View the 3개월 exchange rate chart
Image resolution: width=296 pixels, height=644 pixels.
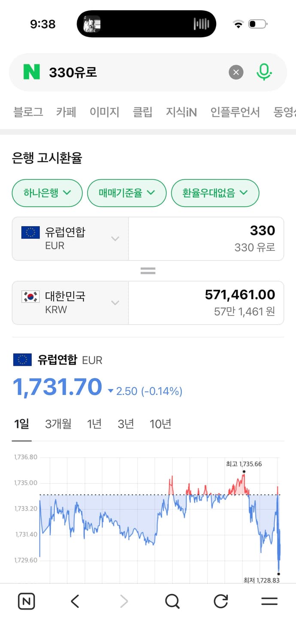click(x=58, y=424)
